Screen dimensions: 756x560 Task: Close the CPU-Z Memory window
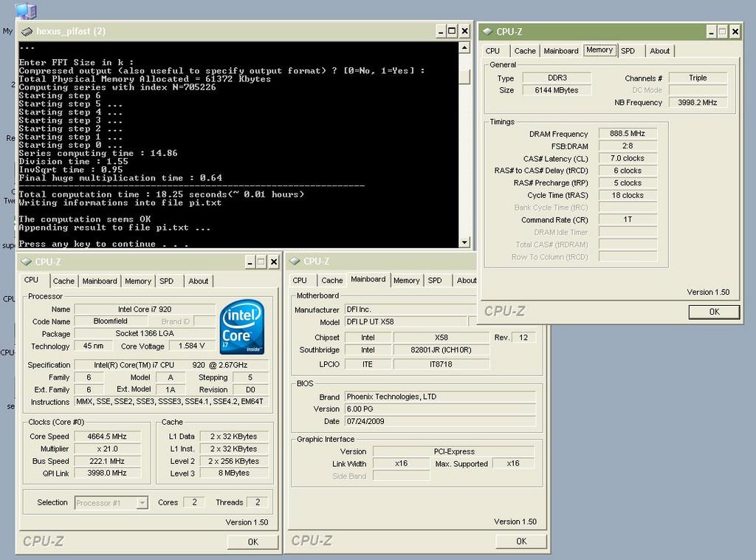[x=735, y=32]
